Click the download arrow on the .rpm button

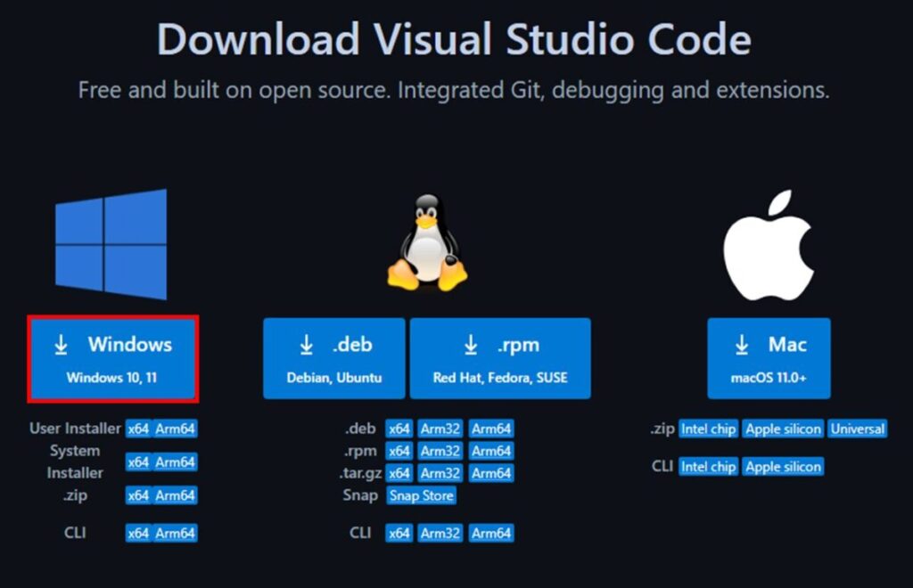(470, 345)
